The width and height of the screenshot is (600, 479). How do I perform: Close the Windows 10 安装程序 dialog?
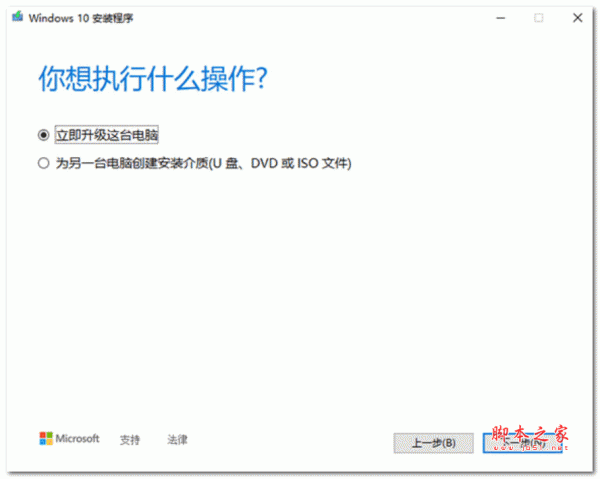[577, 18]
